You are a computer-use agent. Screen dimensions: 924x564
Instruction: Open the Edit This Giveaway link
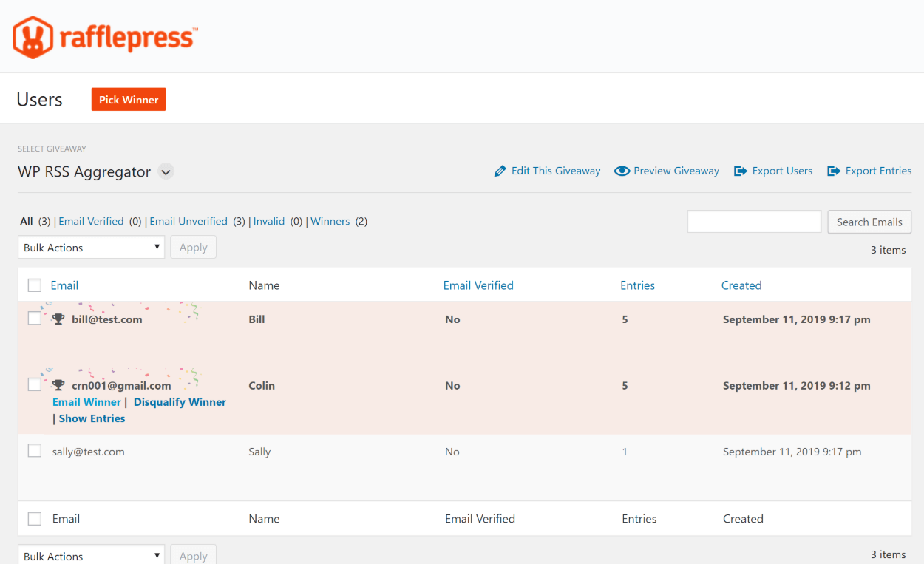(556, 171)
